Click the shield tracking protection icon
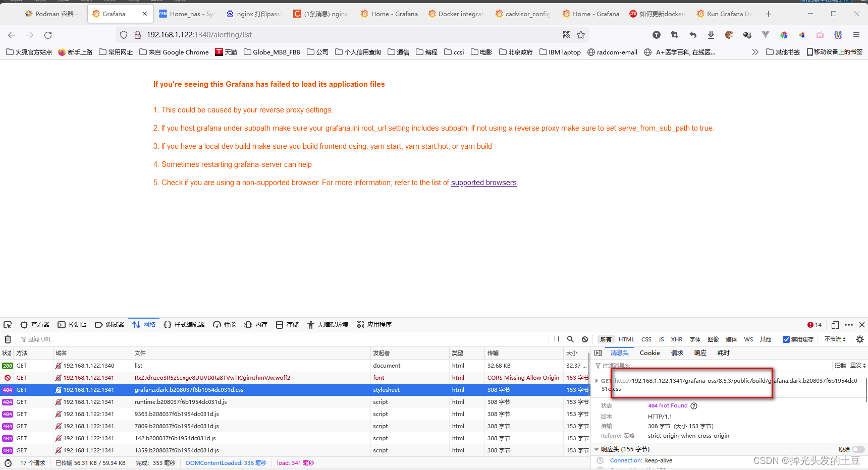 (x=124, y=35)
